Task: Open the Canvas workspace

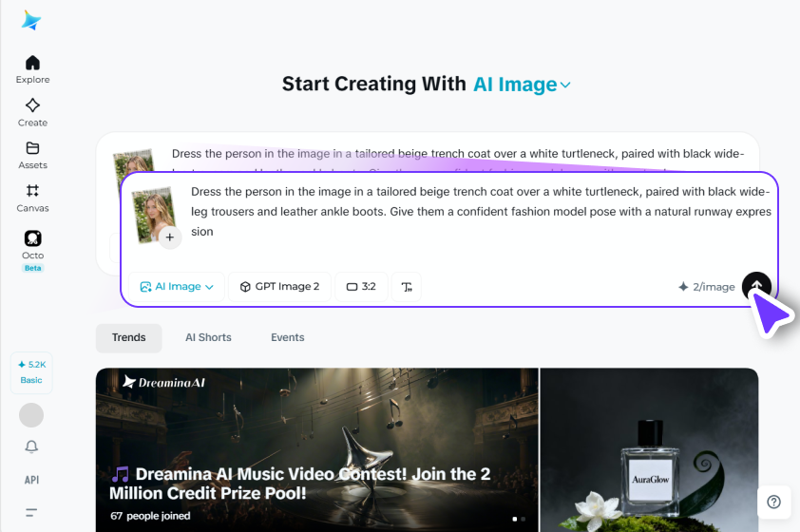Action: coord(32,198)
